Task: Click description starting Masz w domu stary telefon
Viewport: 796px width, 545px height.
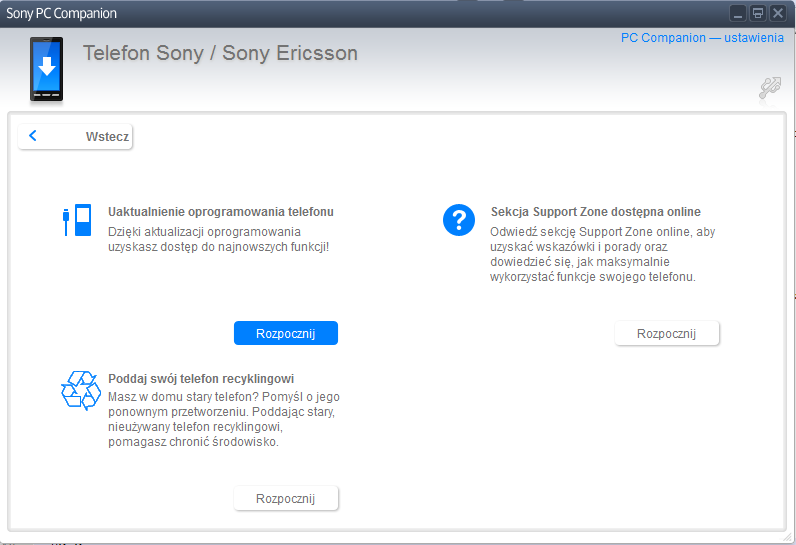Action: coord(224,419)
